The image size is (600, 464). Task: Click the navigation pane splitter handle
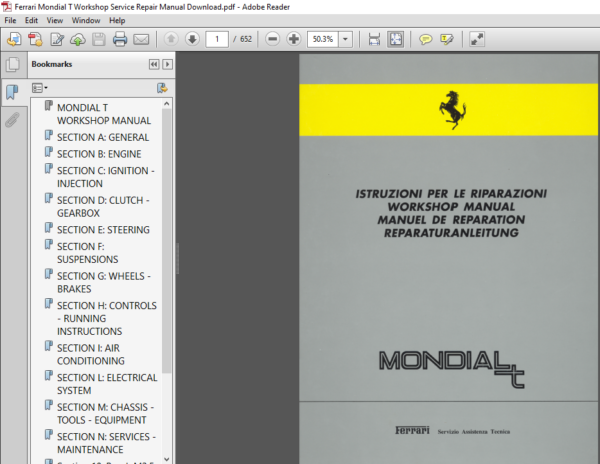tap(178, 258)
